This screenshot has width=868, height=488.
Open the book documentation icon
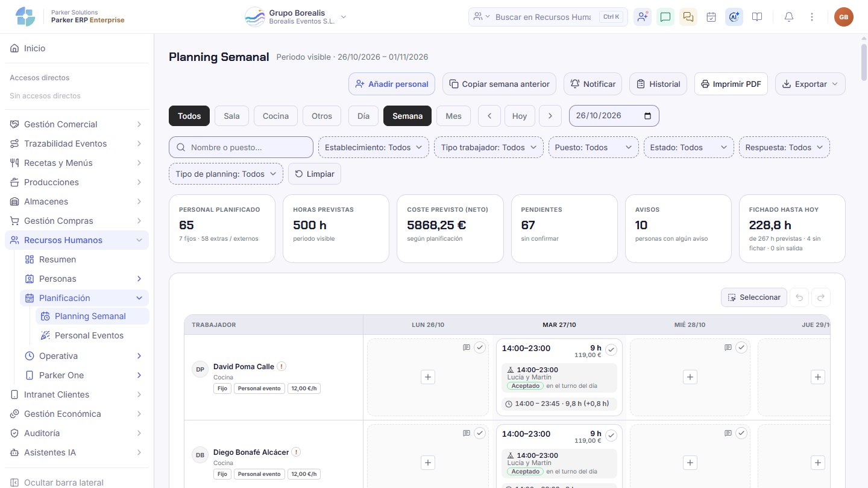coord(757,17)
